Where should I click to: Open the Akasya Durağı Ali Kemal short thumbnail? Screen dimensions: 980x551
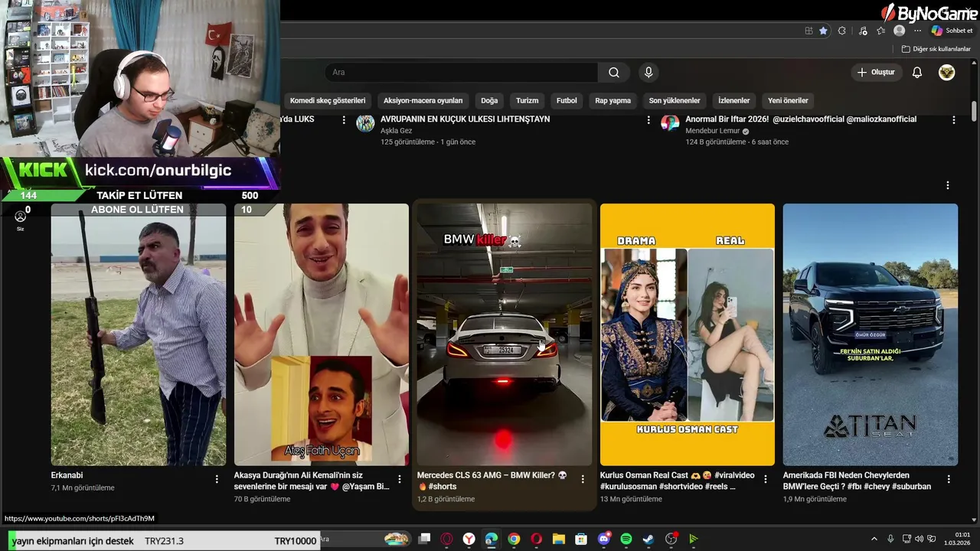[x=322, y=334]
